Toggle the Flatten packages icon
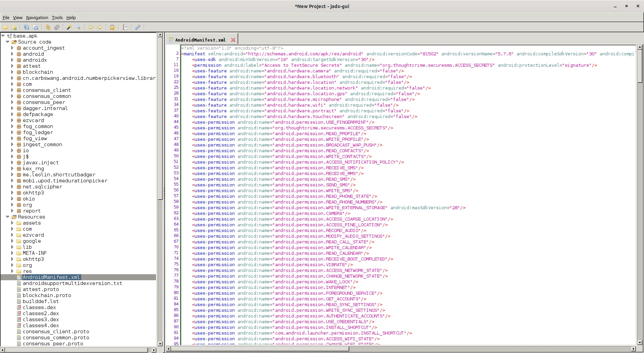The width and height of the screenshot is (644, 353). point(57,27)
